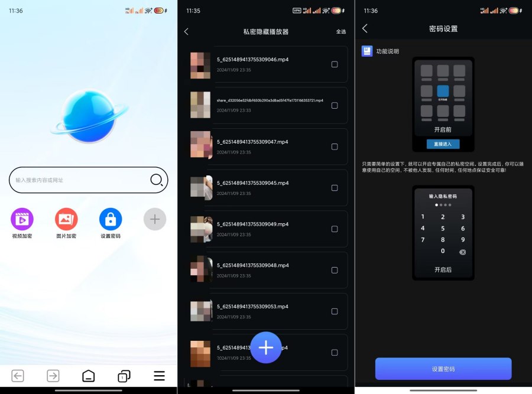Tap the back chevron on the 密码设置 screen
Viewport: 532px width, 394px height.
365,28
